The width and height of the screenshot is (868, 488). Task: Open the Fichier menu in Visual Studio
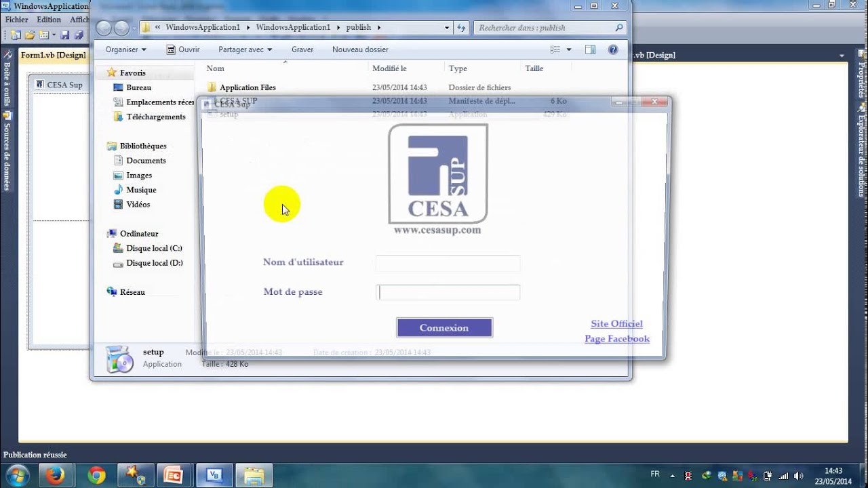tap(17, 20)
